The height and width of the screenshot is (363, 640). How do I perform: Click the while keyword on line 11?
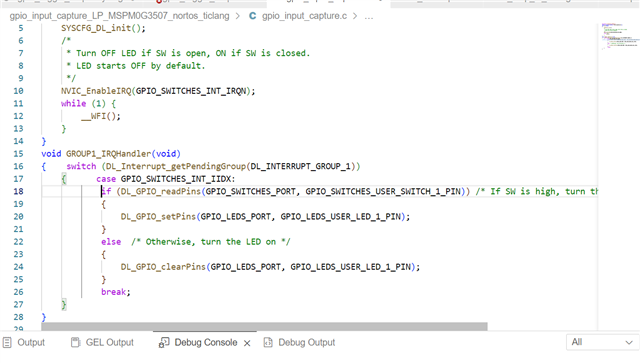[x=73, y=103]
